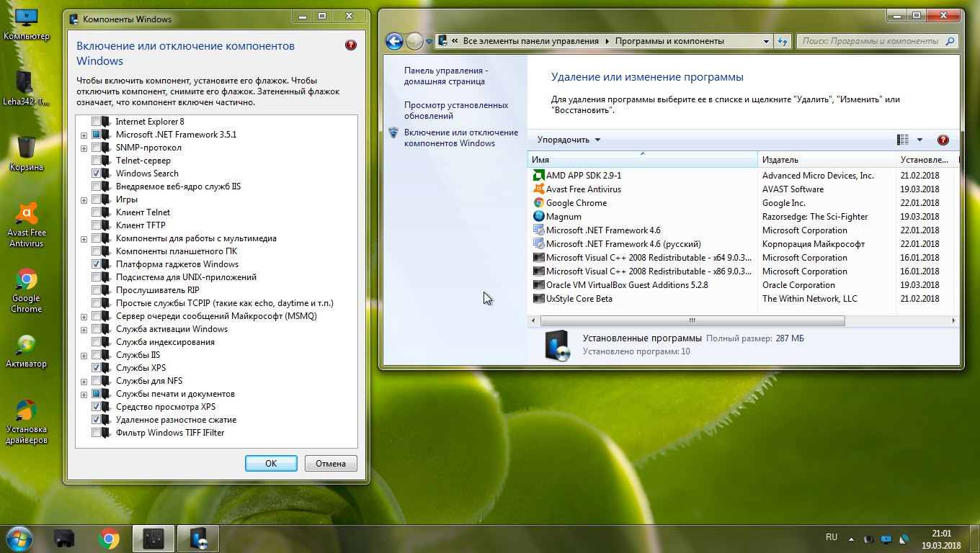This screenshot has width=980, height=553.
Task: Click the AMD APP SDK program icon
Action: (x=538, y=175)
